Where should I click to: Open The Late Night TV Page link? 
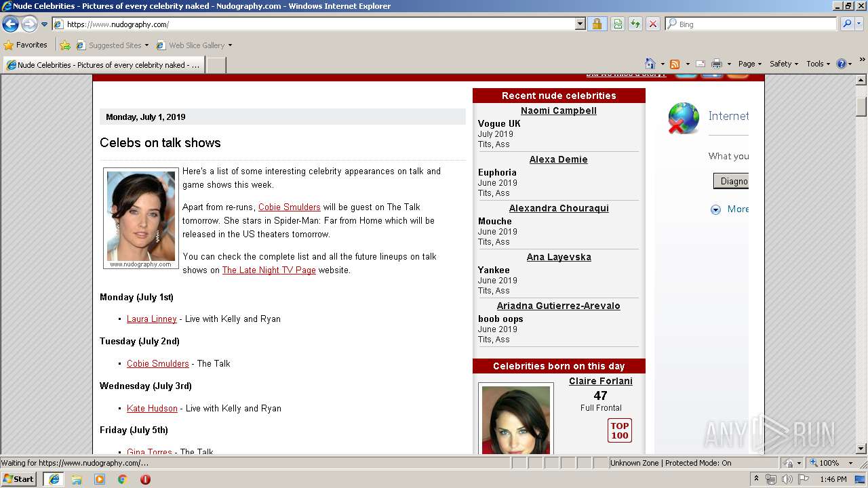pos(269,270)
